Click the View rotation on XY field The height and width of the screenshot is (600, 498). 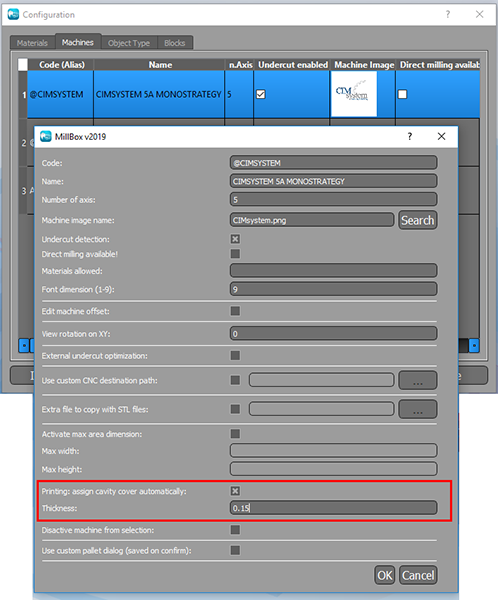pos(333,333)
